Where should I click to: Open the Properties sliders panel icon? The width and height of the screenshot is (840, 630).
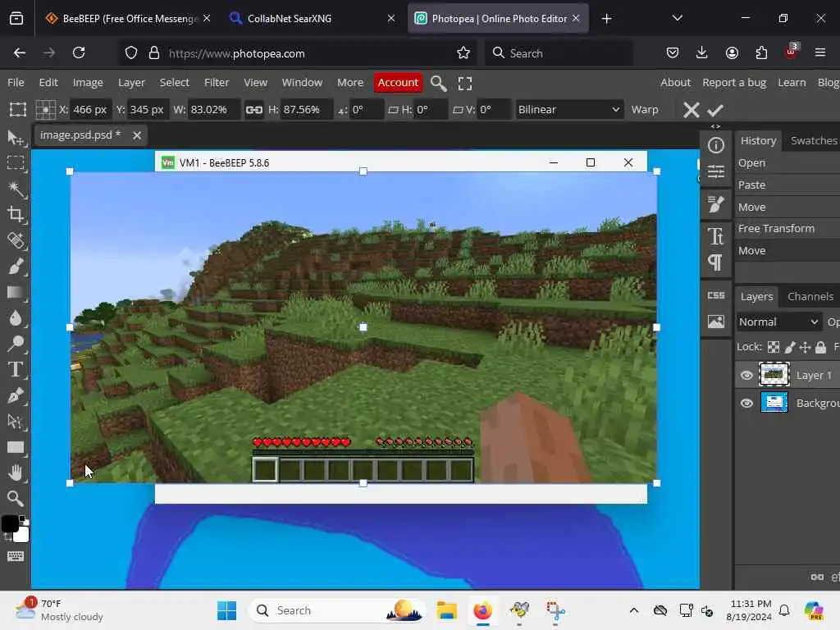pos(715,172)
